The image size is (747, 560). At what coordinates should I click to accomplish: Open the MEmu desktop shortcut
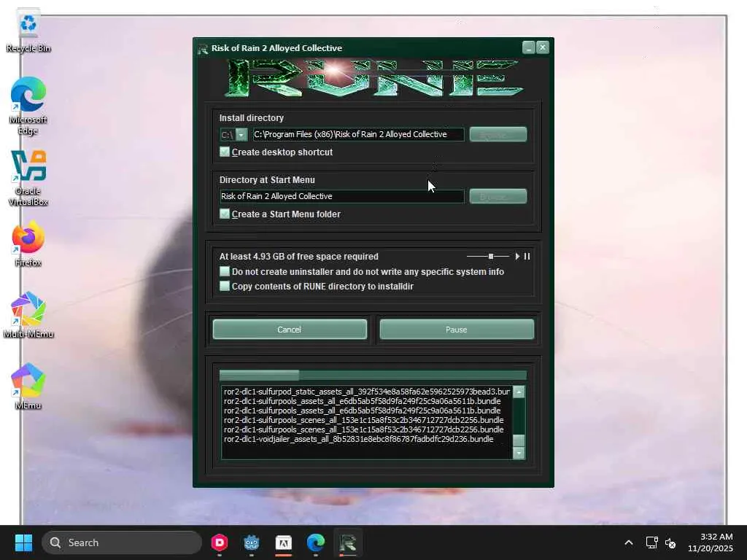[x=28, y=386]
